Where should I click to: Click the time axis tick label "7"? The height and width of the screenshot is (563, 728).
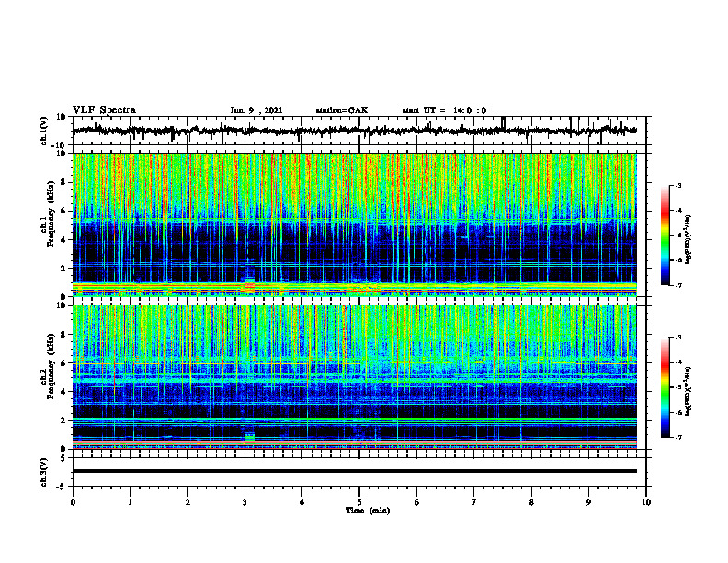474,502
